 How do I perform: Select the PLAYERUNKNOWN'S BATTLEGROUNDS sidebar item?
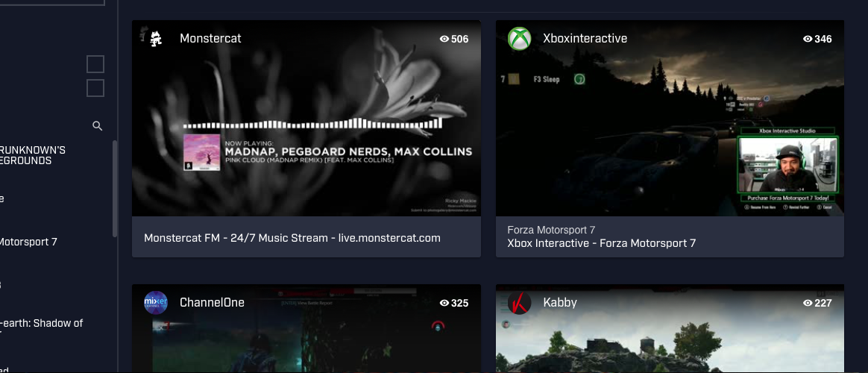click(x=33, y=155)
